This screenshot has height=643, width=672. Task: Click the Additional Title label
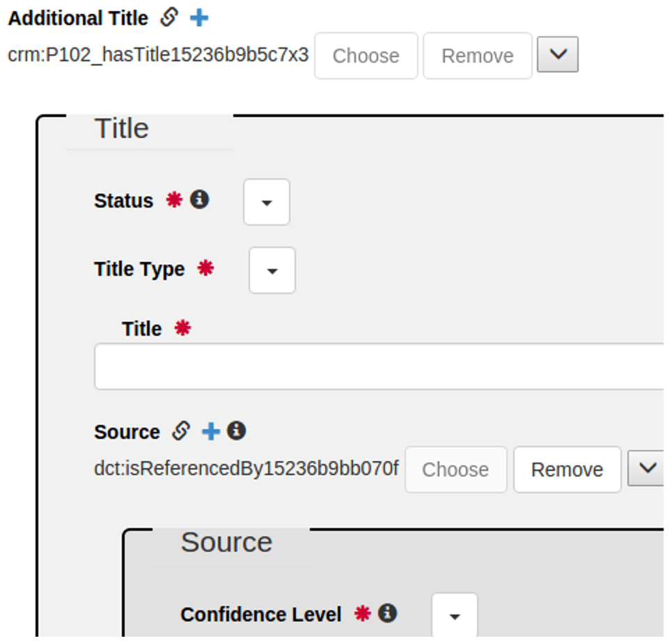point(78,18)
